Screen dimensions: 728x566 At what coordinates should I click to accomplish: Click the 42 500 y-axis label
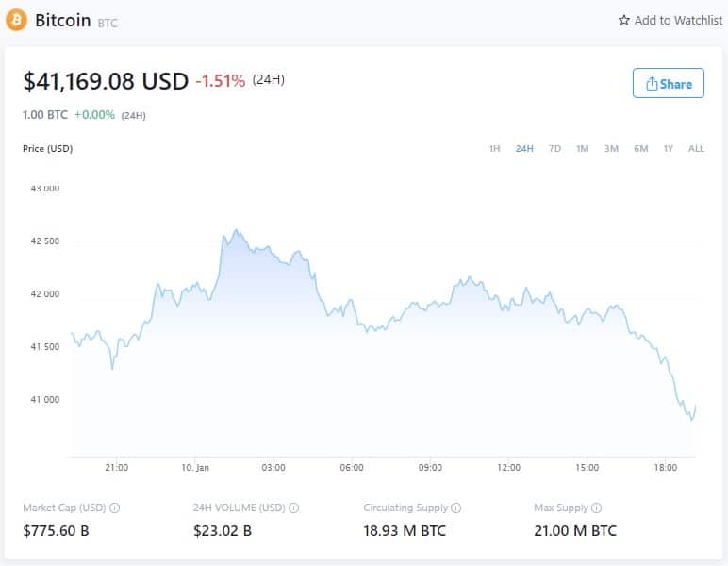point(45,241)
